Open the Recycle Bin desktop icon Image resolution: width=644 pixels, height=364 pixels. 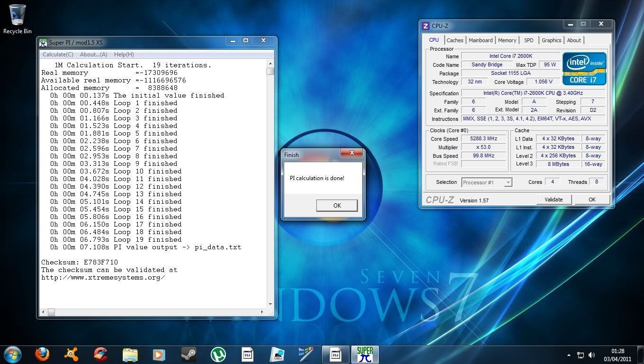(x=18, y=19)
